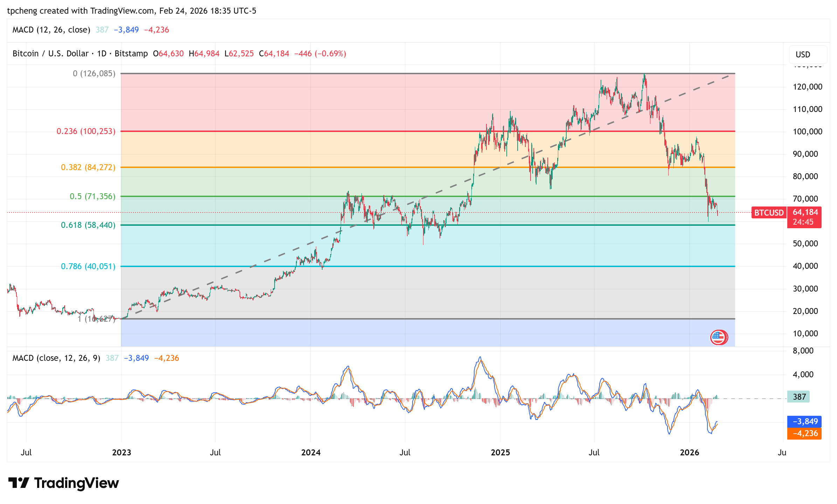Click the 64,184 current price label
The width and height of the screenshot is (837, 504).
[805, 212]
